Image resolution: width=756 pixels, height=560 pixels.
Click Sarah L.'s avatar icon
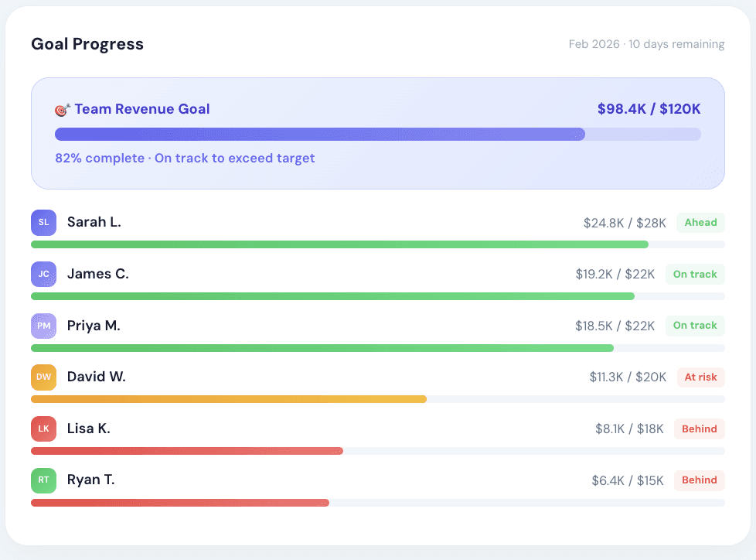pyautogui.click(x=44, y=222)
